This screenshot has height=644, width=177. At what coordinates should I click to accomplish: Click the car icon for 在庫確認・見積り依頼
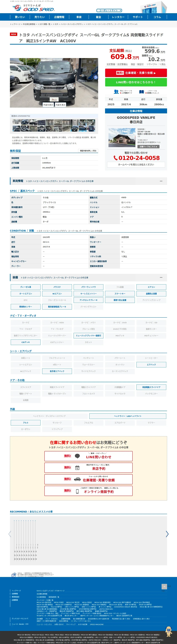pyautogui.click(x=77, y=479)
